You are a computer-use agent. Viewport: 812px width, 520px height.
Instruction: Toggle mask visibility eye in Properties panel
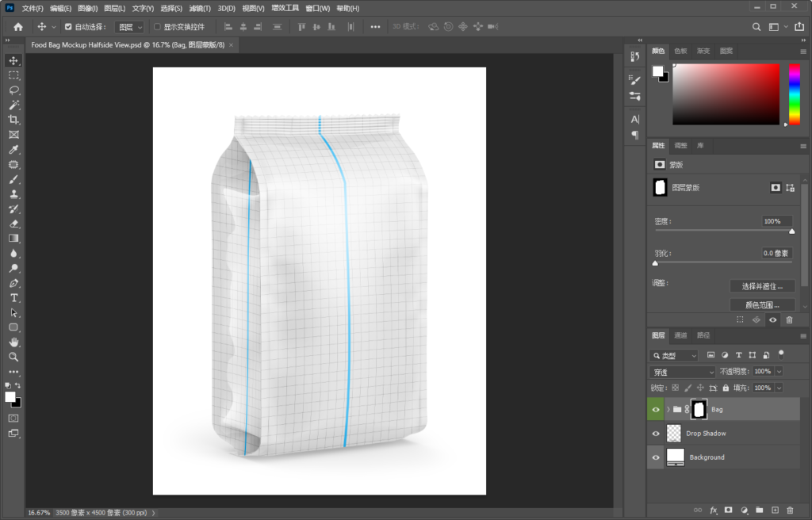point(772,320)
